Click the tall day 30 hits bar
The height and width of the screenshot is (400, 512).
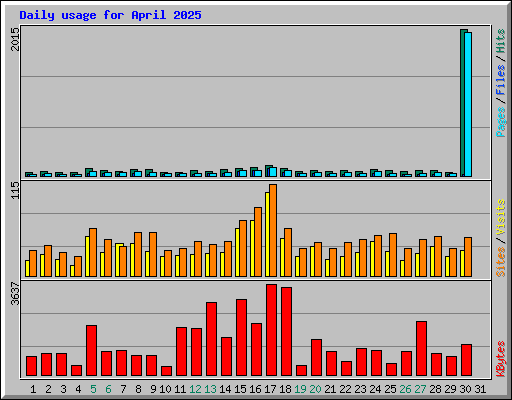[463, 103]
